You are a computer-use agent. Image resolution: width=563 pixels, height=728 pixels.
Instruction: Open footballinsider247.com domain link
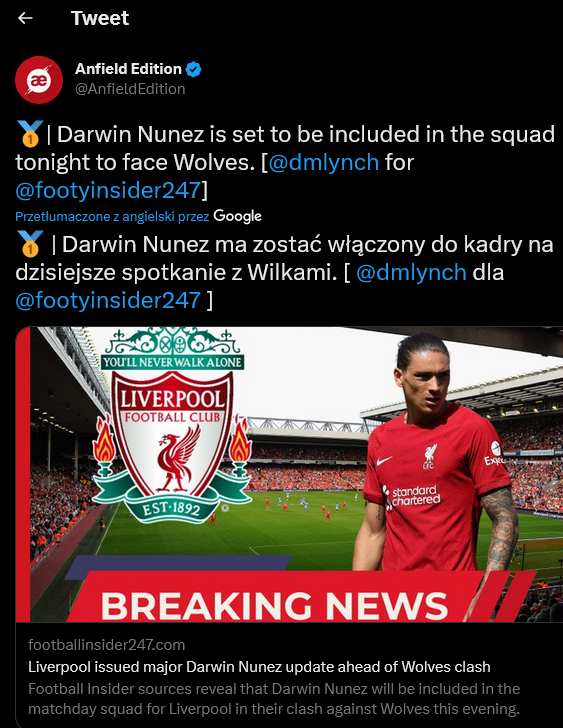point(106,644)
